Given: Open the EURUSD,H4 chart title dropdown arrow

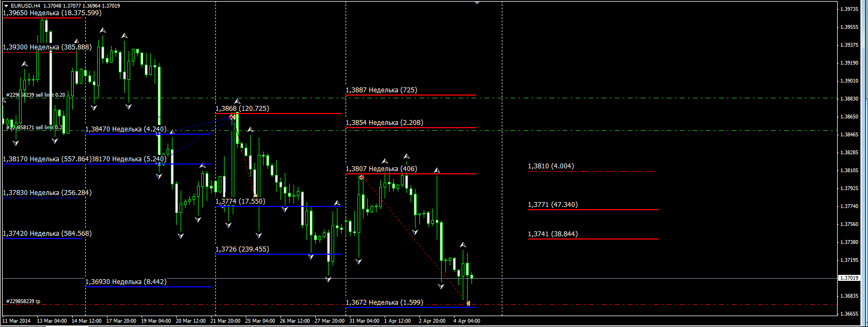Looking at the screenshot, I should 6,5.
